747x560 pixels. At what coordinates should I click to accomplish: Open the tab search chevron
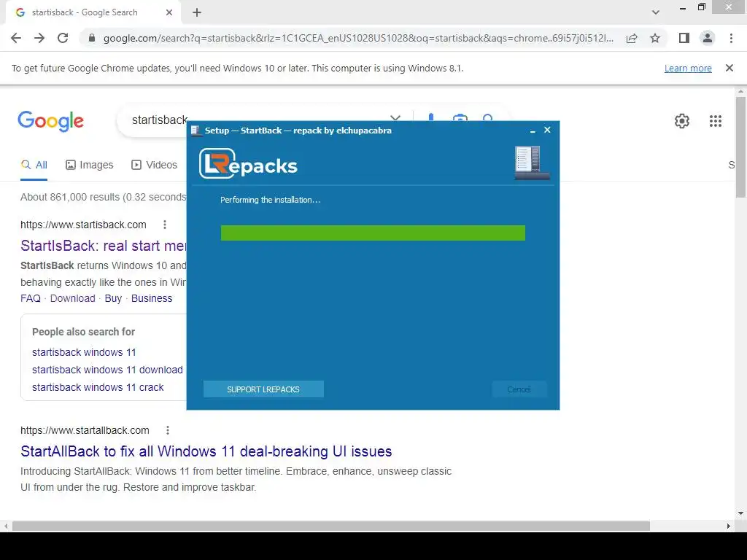click(x=656, y=12)
